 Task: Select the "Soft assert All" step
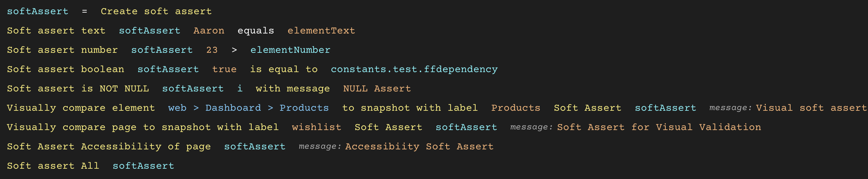pyautogui.click(x=53, y=166)
